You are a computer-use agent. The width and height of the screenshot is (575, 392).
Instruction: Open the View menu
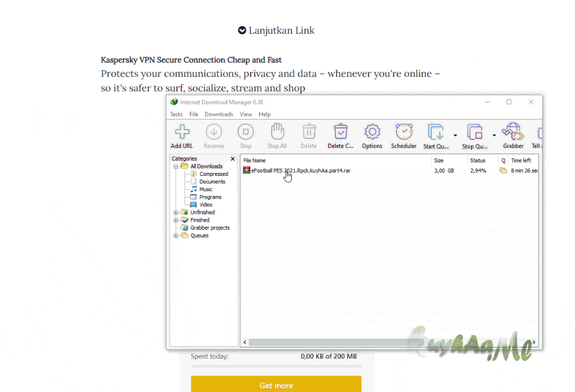pos(246,114)
